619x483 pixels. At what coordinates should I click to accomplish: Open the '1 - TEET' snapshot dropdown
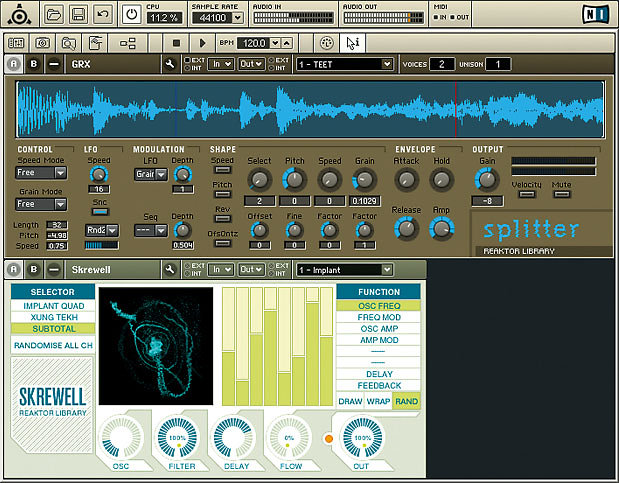[x=345, y=64]
